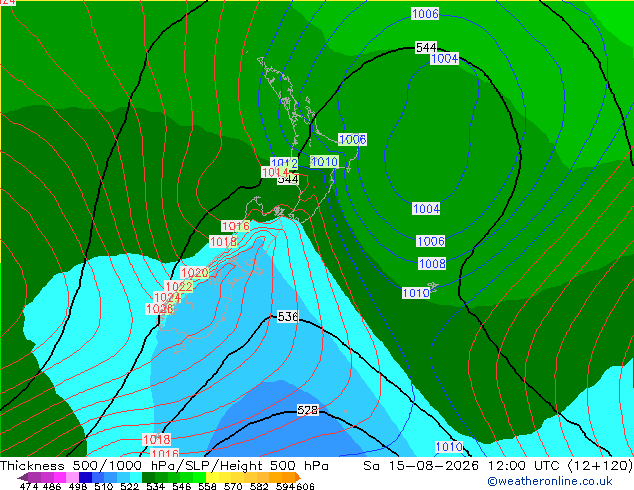
Task: Click the red 1014 pressure label
Action: coord(275,173)
